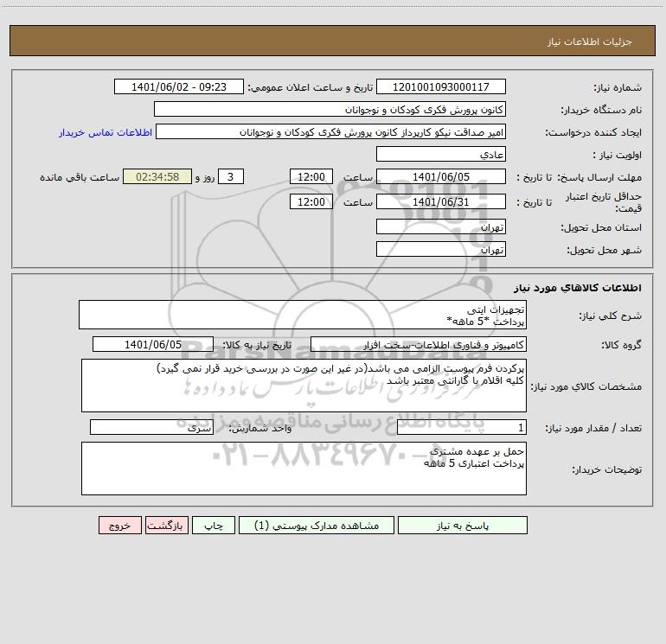Image resolution: width=666 pixels, height=644 pixels.
Task: Click response deadline hour 12:00 field
Action: pyautogui.click(x=311, y=176)
